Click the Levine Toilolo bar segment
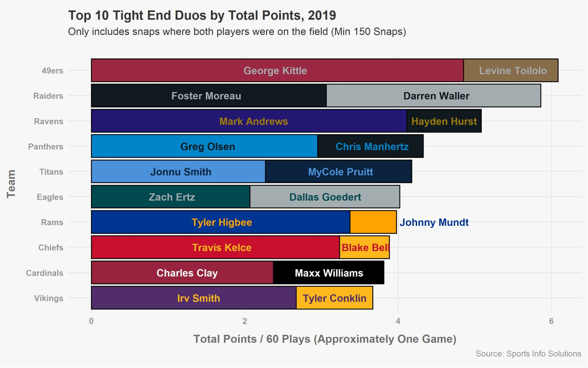The height and width of the screenshot is (368, 588). tap(511, 71)
